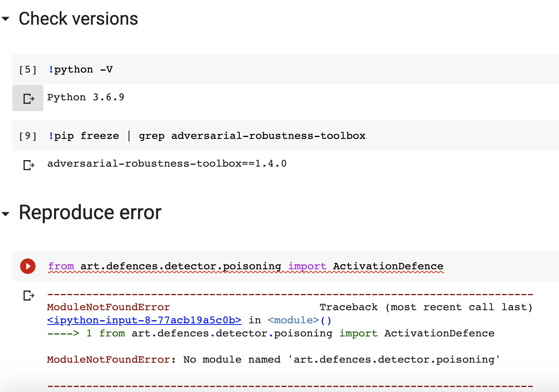
Task: Click the execution count [5] on the python version cell
Action: (27, 69)
